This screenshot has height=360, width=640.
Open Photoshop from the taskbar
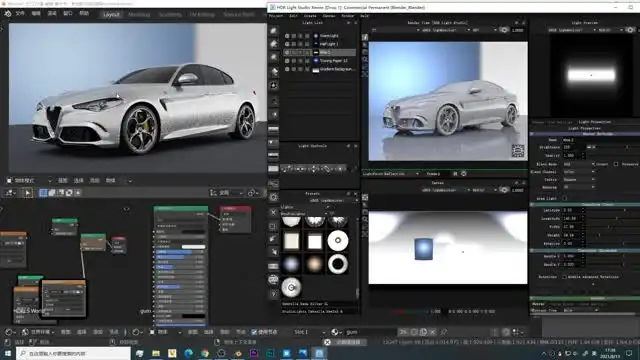click(x=270, y=353)
